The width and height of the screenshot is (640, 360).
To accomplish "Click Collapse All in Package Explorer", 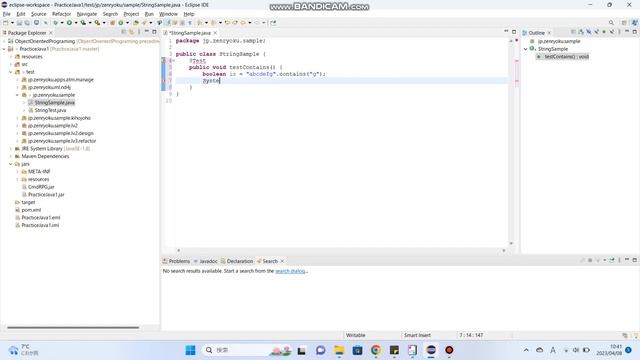I will pos(124,32).
